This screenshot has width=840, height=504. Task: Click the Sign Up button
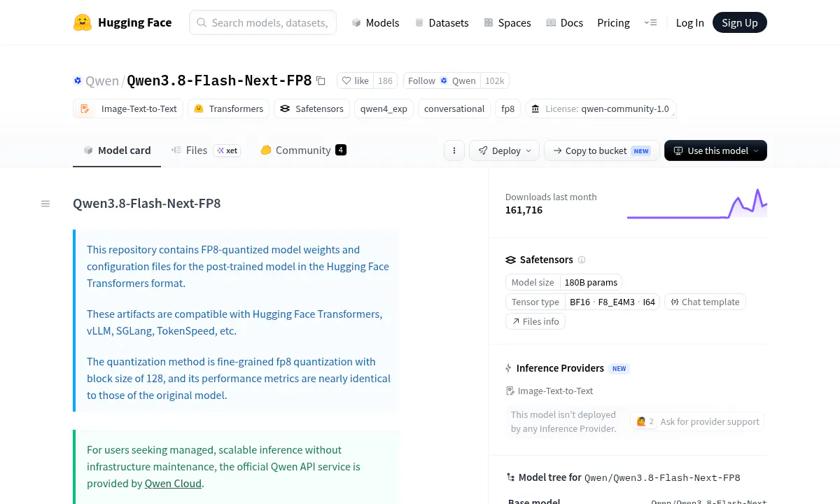(740, 22)
